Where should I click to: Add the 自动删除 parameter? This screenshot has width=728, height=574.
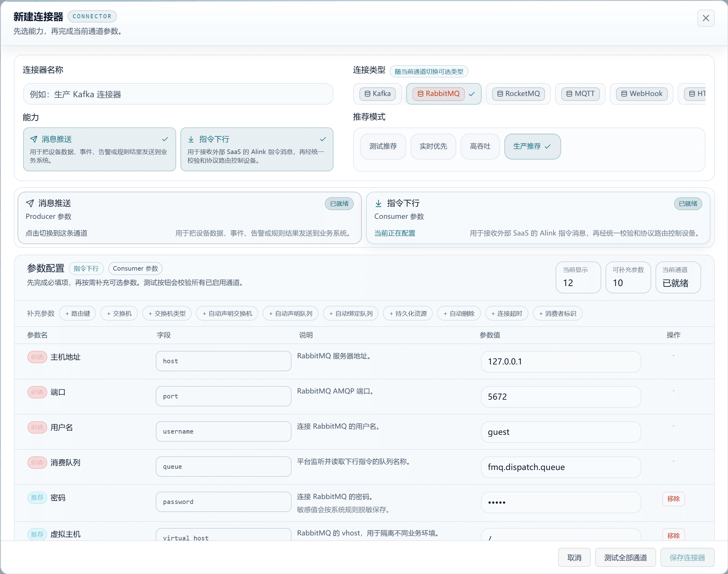tap(459, 313)
